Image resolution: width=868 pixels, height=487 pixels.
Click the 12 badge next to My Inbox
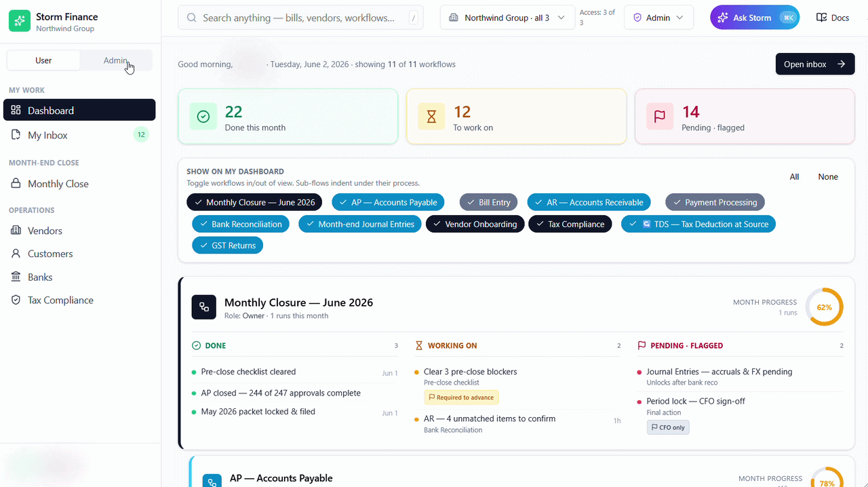tap(141, 135)
